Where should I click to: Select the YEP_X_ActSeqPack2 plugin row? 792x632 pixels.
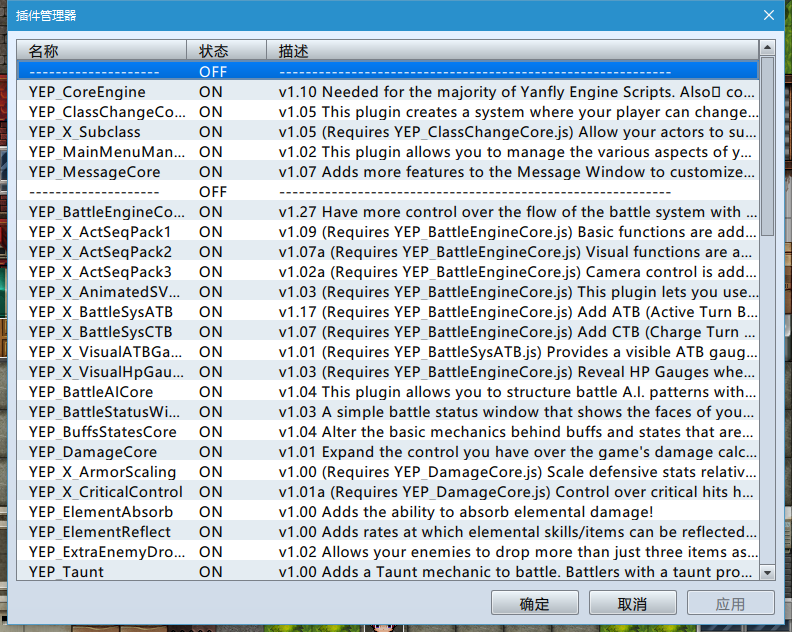pyautogui.click(x=388, y=252)
